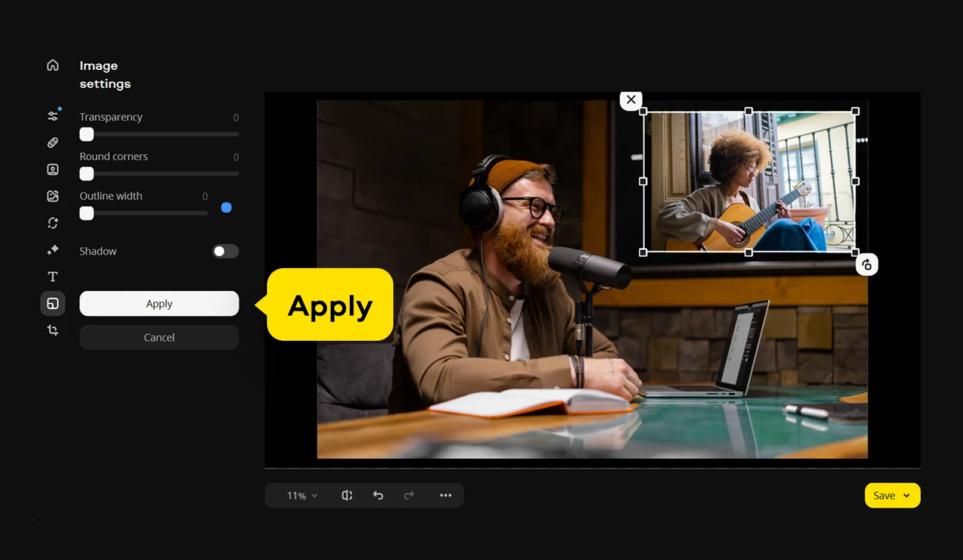
Task: Expand the Save button dropdown arrow
Action: pos(906,496)
